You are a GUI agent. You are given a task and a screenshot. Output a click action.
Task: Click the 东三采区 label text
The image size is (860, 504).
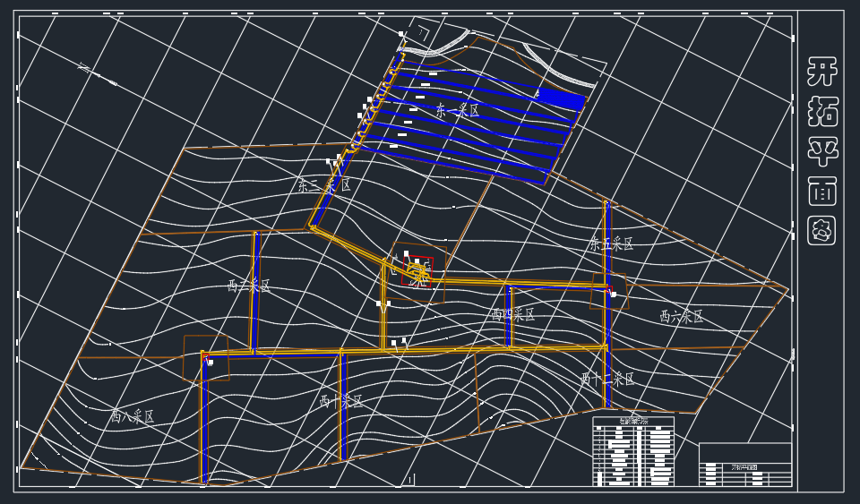324,185
